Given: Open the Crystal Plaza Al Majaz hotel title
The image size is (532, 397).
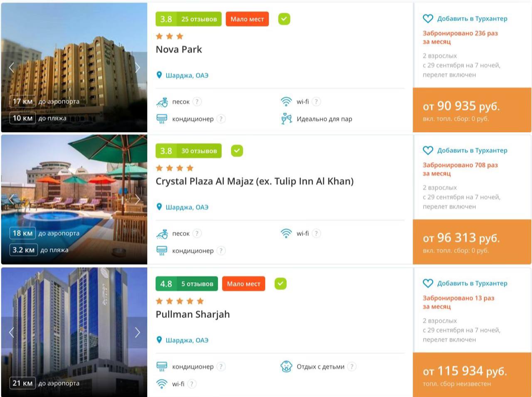Looking at the screenshot, I should click(254, 181).
